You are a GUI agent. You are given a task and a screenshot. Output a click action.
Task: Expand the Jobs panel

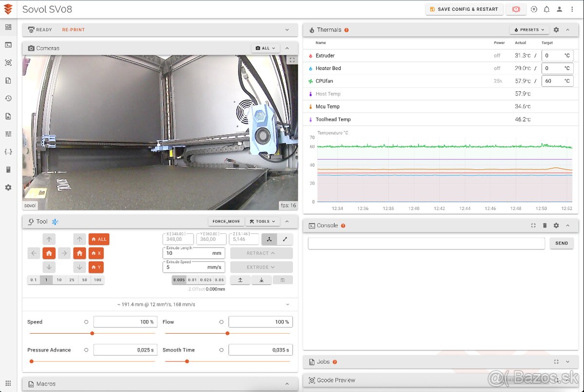tap(567, 362)
